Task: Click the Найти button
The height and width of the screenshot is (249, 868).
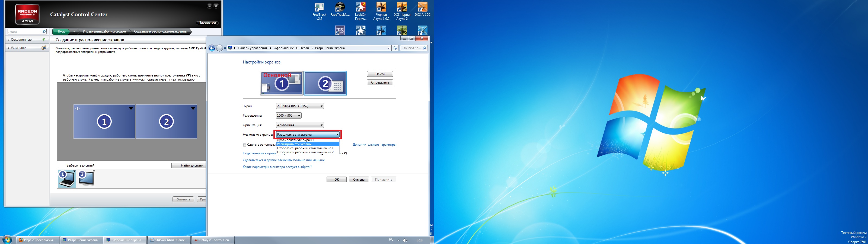Action: click(x=380, y=74)
